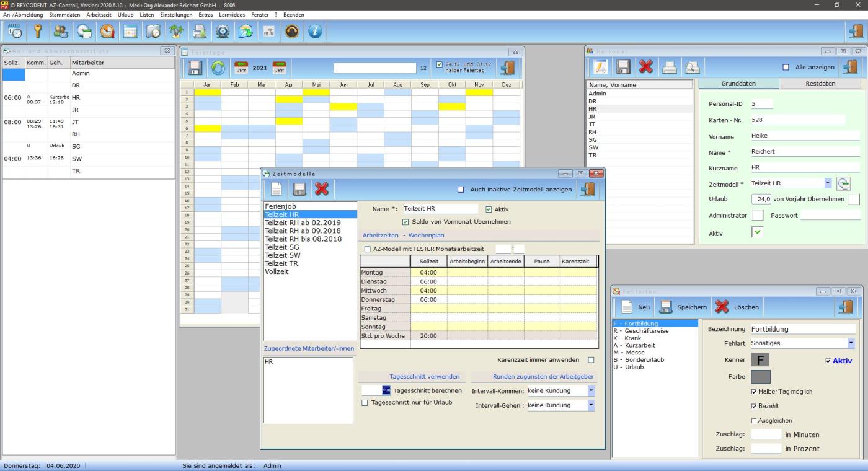The image size is (868, 471).
Task: Click the gray Farbe color swatch
Action: (760, 376)
